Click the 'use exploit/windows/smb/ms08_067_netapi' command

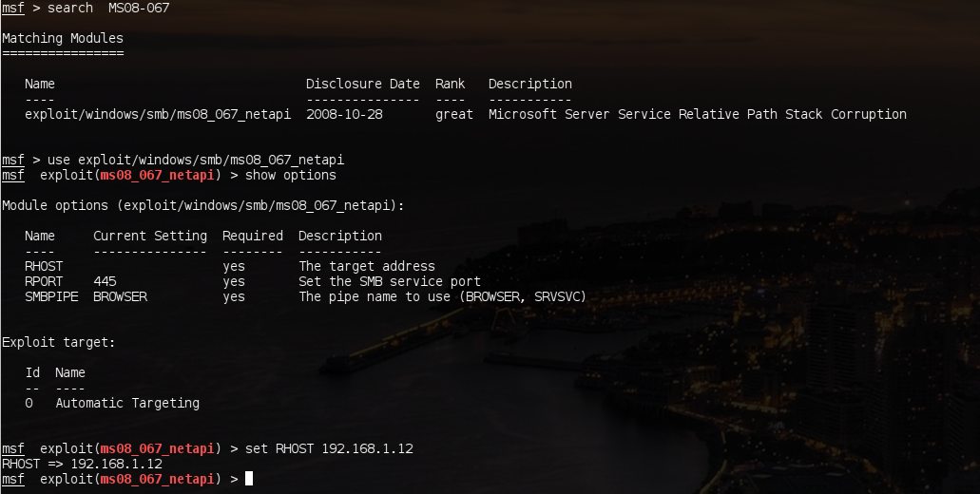pyautogui.click(x=196, y=160)
